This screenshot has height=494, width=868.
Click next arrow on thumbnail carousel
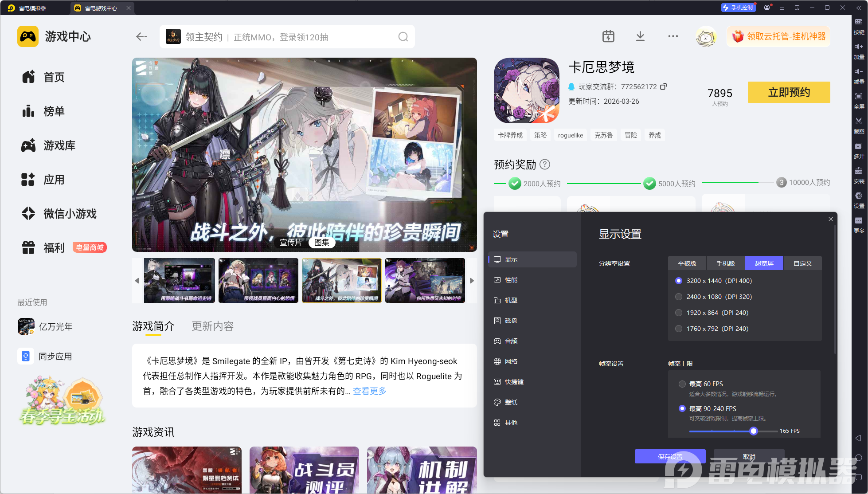[472, 281]
